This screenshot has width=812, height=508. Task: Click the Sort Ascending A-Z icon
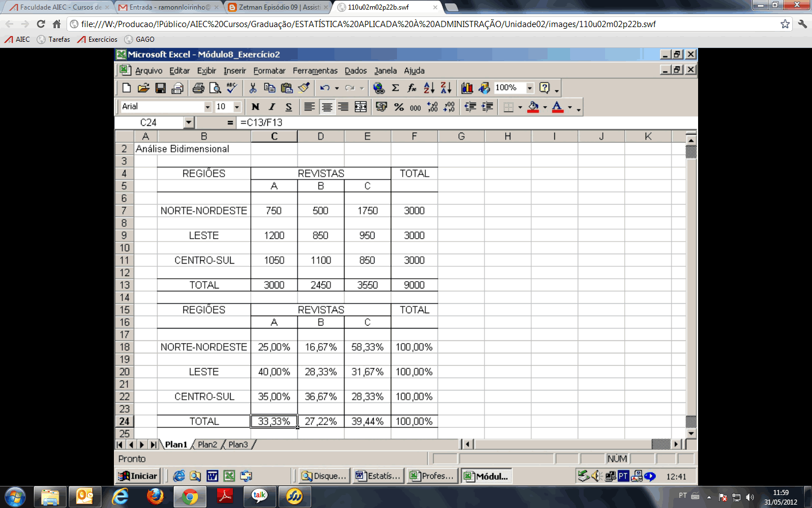(429, 88)
